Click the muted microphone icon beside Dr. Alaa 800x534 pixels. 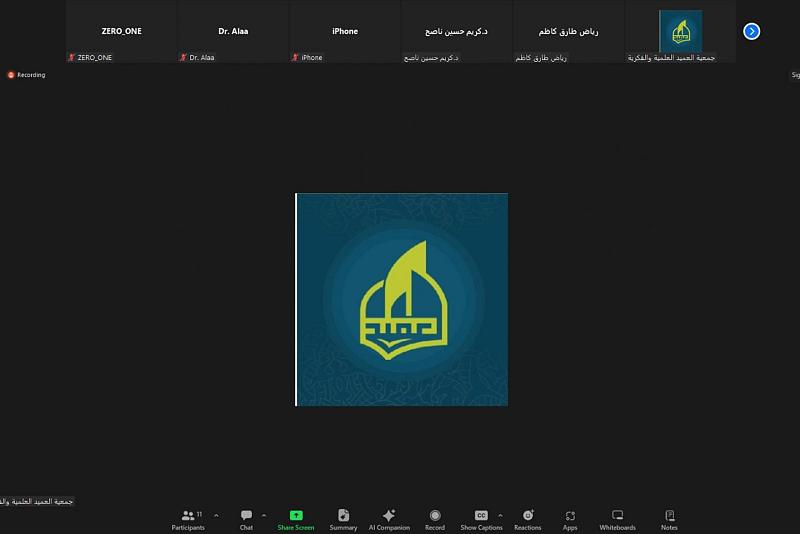(183, 58)
